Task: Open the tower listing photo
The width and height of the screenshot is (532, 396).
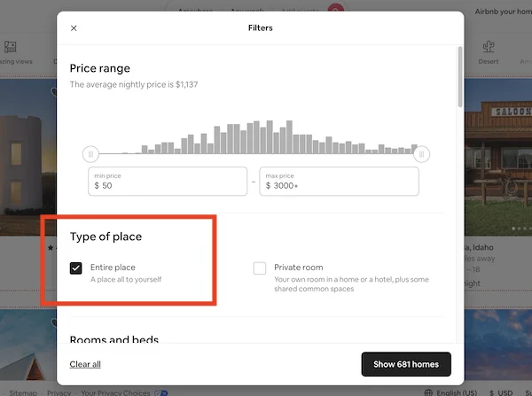Action: coord(28,158)
